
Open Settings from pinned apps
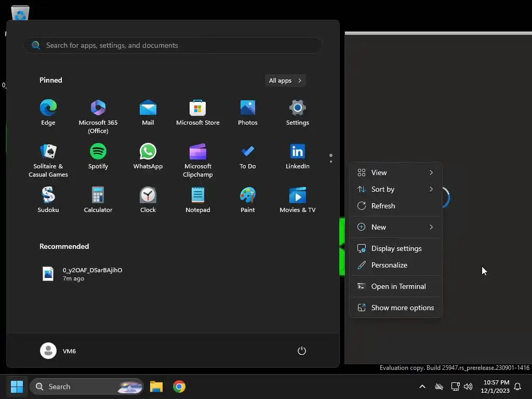click(x=298, y=113)
